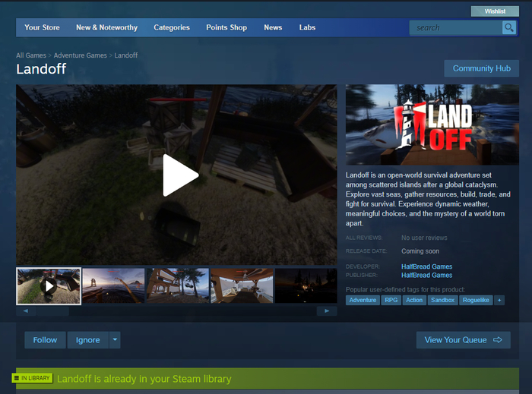
Task: Go to Points Shop
Action: pos(226,27)
